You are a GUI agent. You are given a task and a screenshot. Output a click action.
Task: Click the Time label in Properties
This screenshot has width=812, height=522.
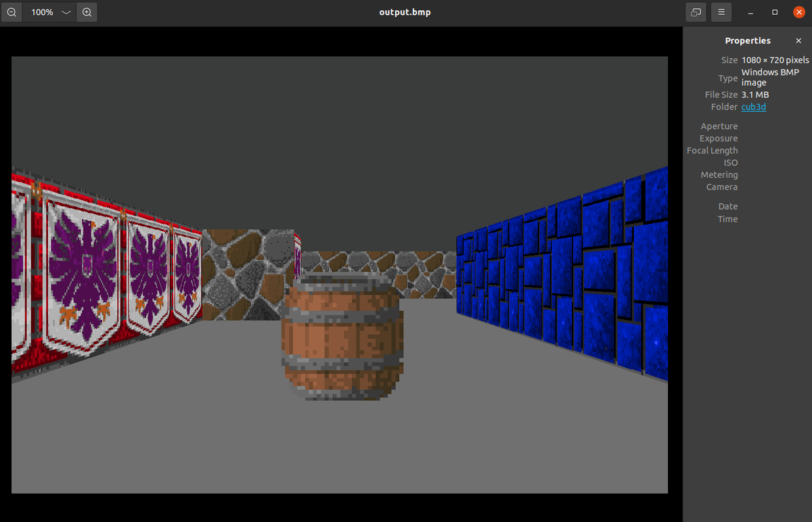click(728, 219)
